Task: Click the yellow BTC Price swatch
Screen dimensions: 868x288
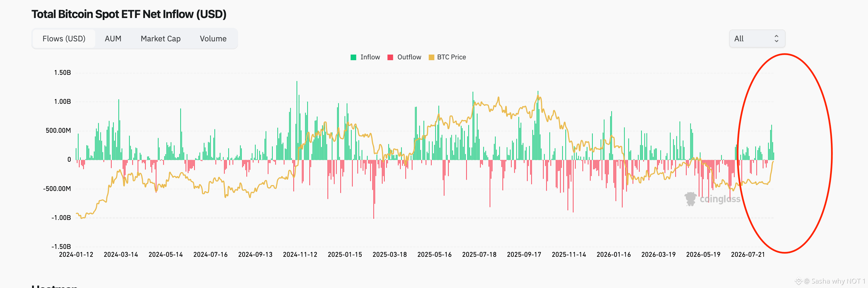Action: click(x=431, y=57)
